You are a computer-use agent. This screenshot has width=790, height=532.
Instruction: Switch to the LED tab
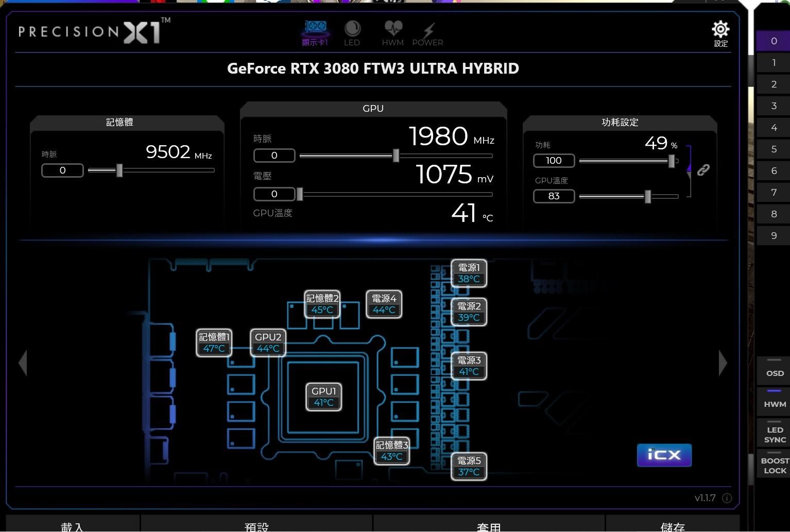pyautogui.click(x=352, y=33)
